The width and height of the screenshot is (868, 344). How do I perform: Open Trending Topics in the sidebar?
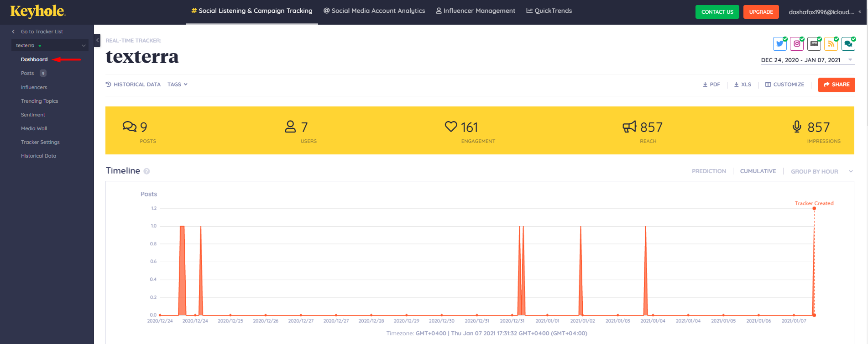[x=39, y=101]
